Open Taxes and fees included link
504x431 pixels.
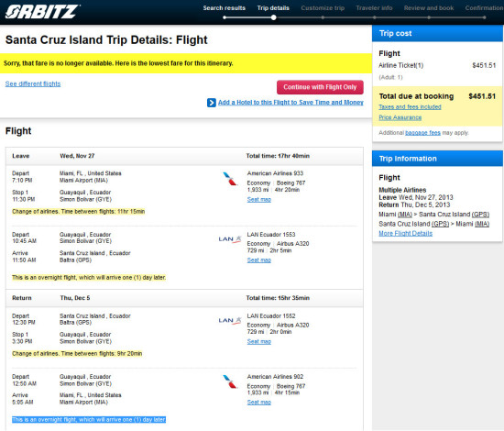410,106
